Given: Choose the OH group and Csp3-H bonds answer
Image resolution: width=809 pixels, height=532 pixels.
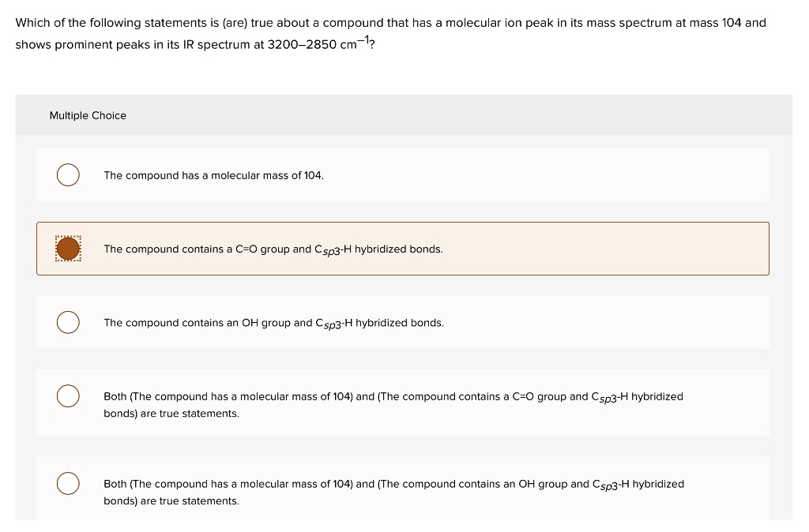Looking at the screenshot, I should (68, 322).
